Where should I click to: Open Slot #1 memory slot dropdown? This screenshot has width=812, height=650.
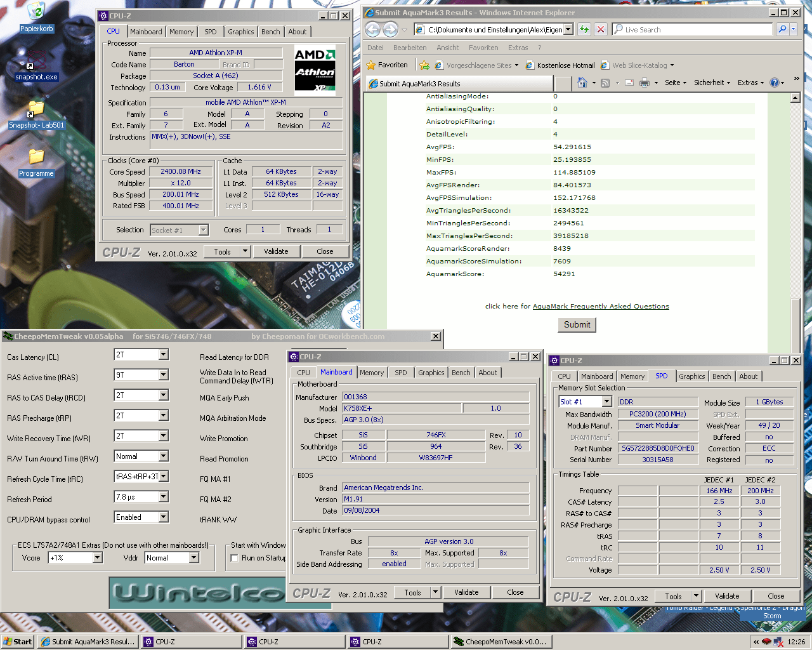(606, 402)
